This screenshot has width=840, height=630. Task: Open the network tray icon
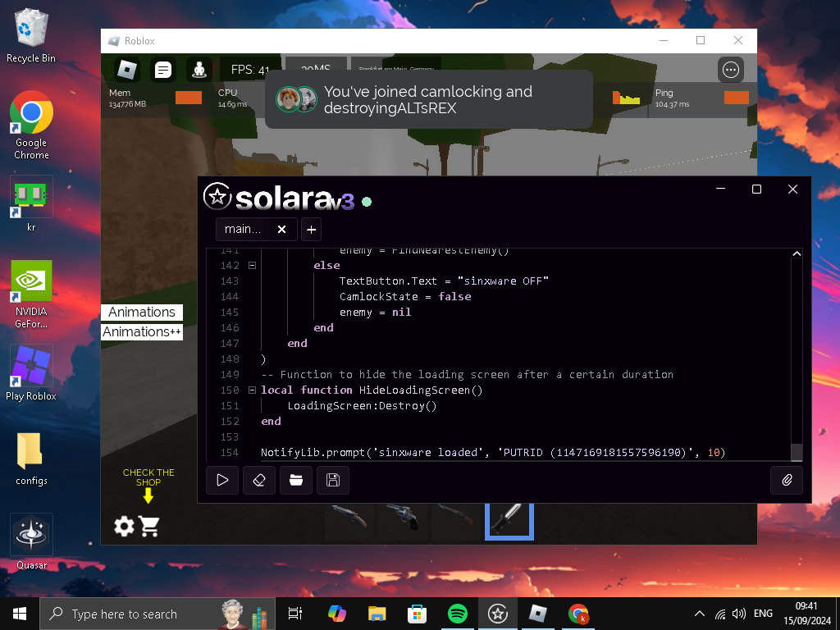coord(720,614)
